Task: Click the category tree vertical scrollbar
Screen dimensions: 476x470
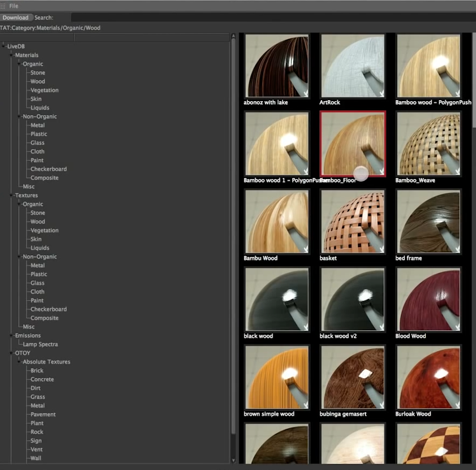Action: [x=233, y=237]
